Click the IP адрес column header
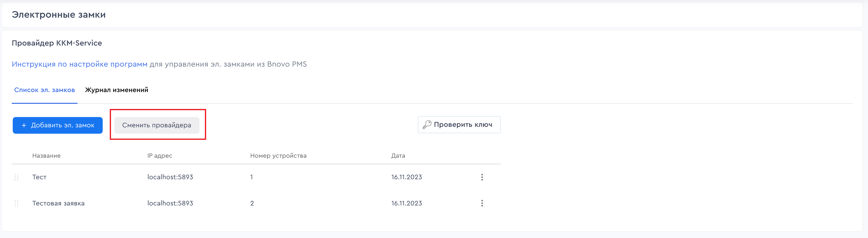 click(160, 156)
